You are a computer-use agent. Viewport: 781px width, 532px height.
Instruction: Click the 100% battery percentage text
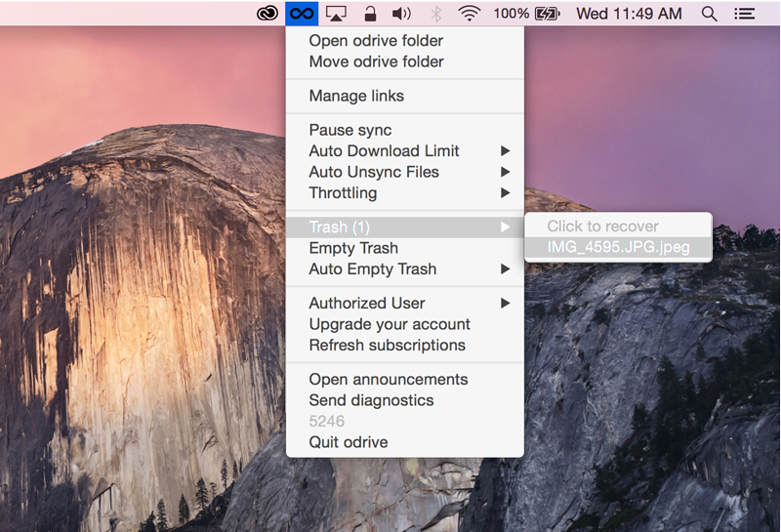[x=511, y=14]
